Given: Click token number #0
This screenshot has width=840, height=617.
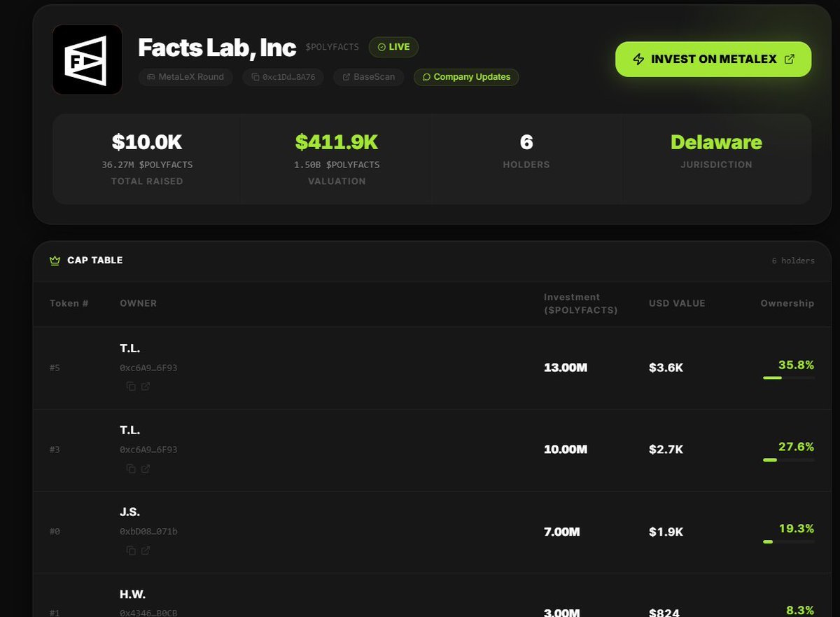Looking at the screenshot, I should (x=55, y=532).
